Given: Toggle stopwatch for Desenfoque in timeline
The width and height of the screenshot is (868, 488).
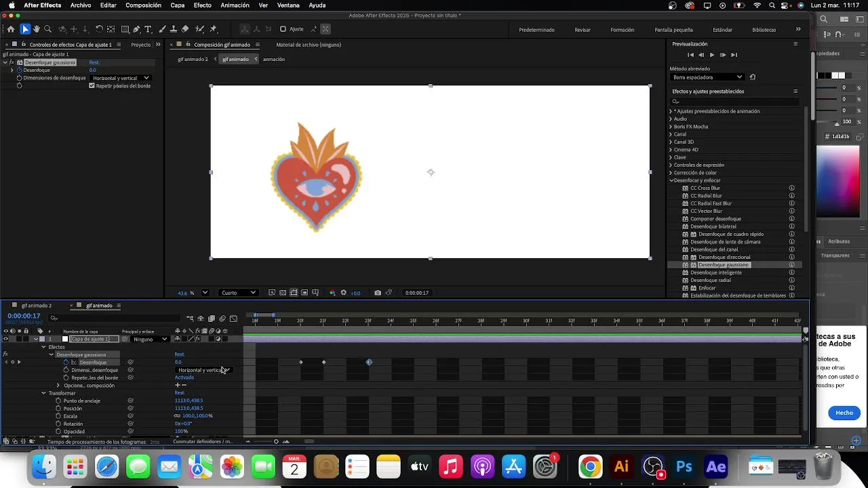Looking at the screenshot, I should pyautogui.click(x=66, y=362).
